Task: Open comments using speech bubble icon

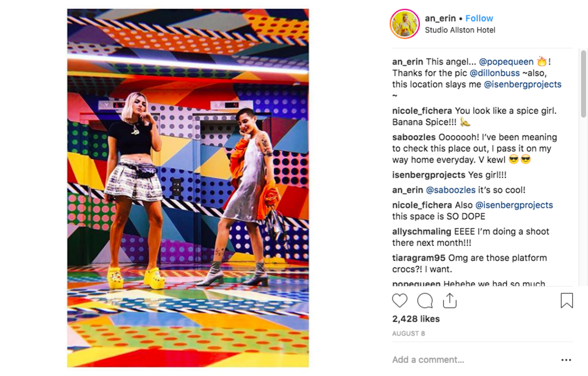Action: (425, 301)
